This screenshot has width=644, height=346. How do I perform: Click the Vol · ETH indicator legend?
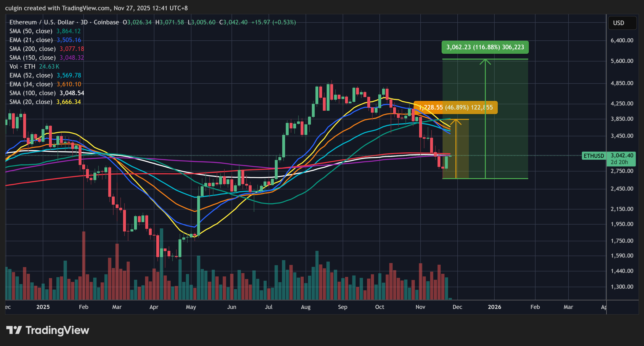point(34,66)
